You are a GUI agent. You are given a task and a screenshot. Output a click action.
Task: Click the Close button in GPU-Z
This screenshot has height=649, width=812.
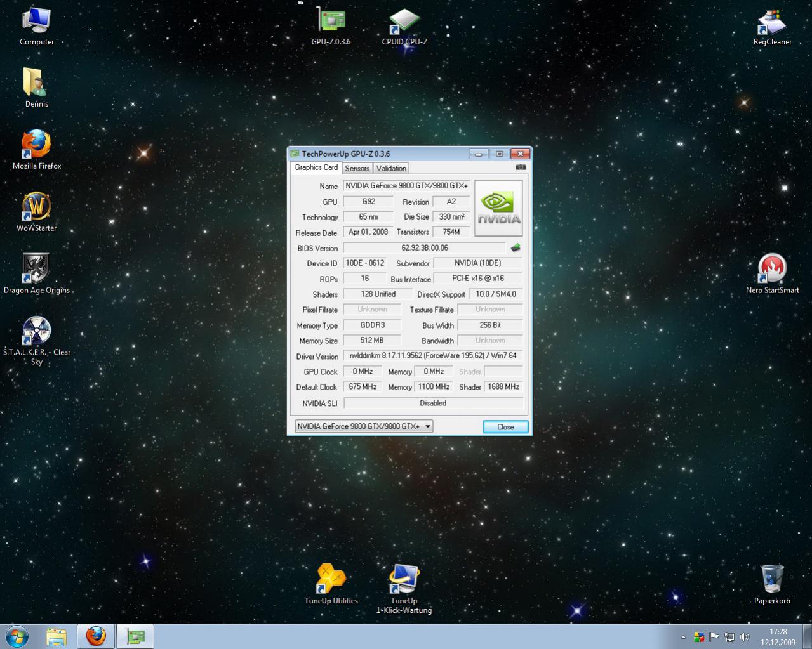pos(505,427)
